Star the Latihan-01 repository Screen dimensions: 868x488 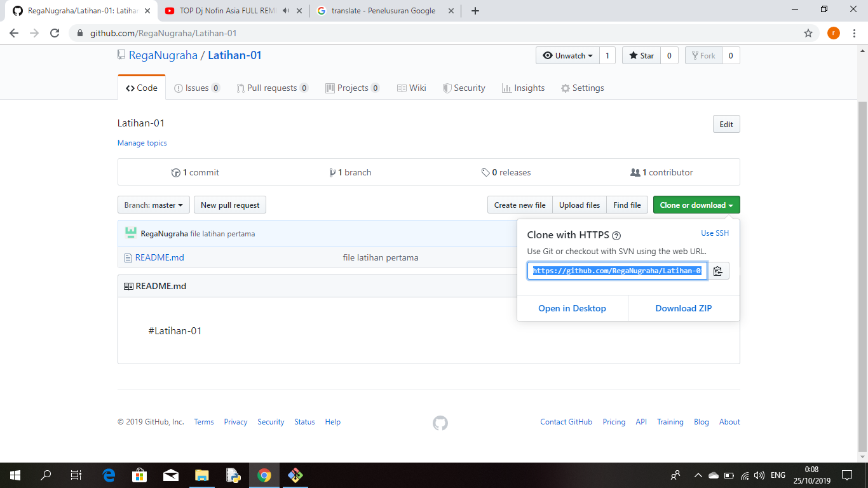[641, 55]
